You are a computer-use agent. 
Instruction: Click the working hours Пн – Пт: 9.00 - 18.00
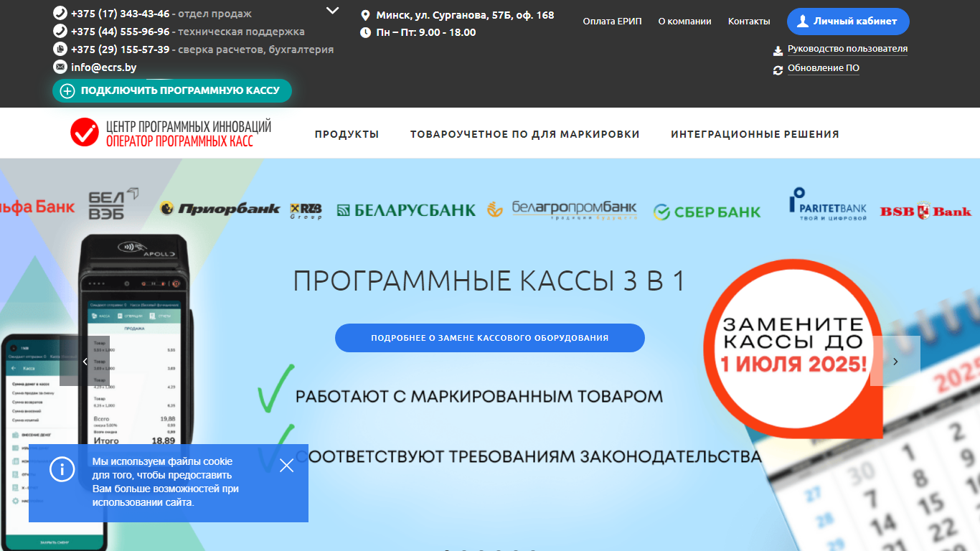click(426, 32)
